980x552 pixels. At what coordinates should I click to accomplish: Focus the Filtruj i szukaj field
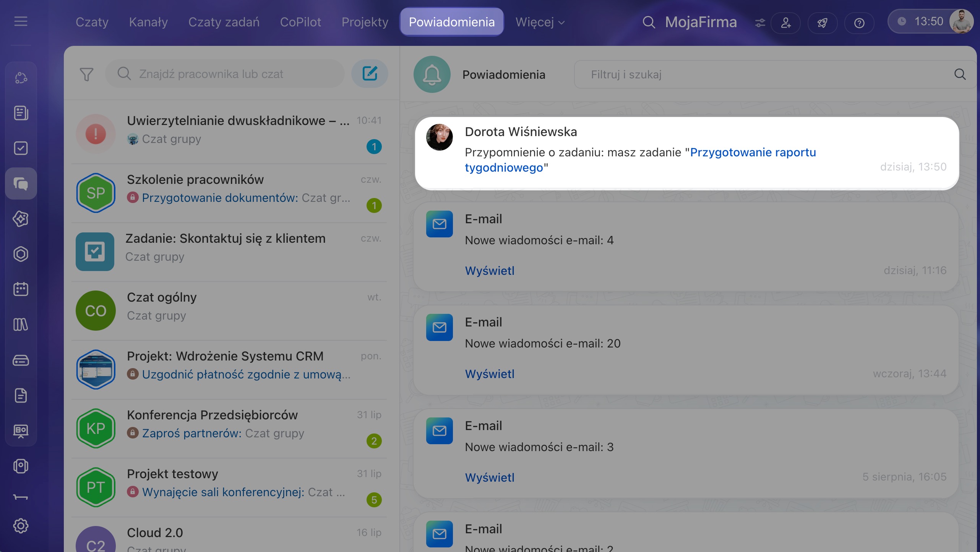pos(775,74)
